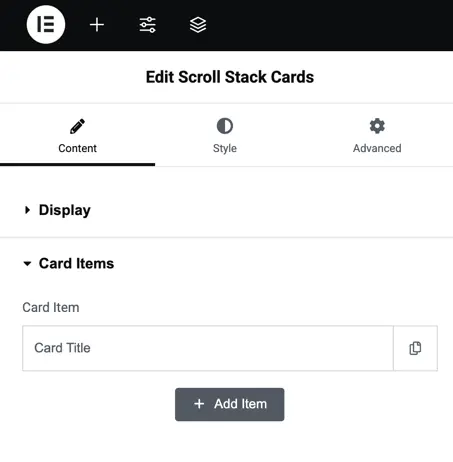
Task: Click the half-circle Style icon
Action: (225, 126)
